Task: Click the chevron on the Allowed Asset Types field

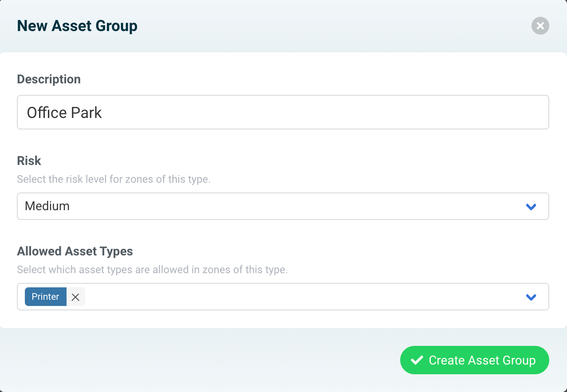Action: 531,297
